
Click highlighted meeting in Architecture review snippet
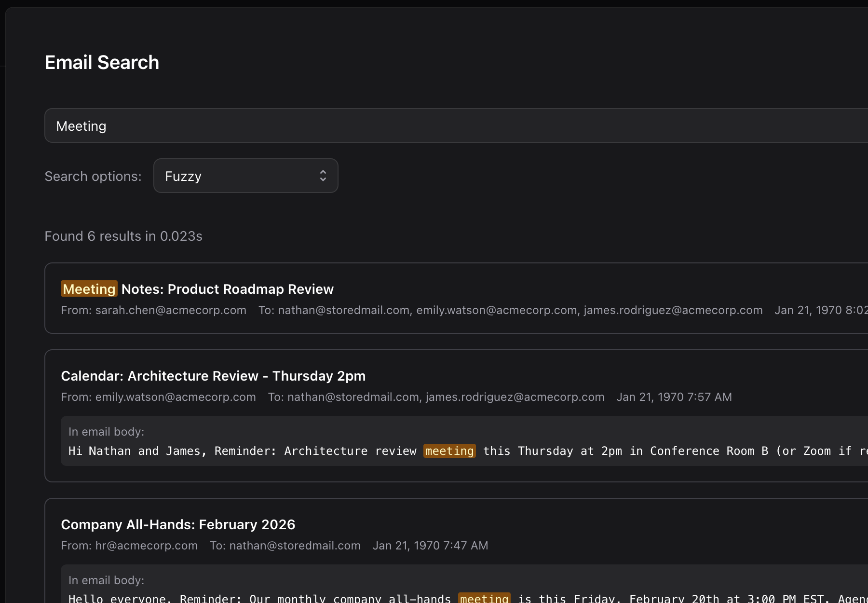pyautogui.click(x=449, y=451)
